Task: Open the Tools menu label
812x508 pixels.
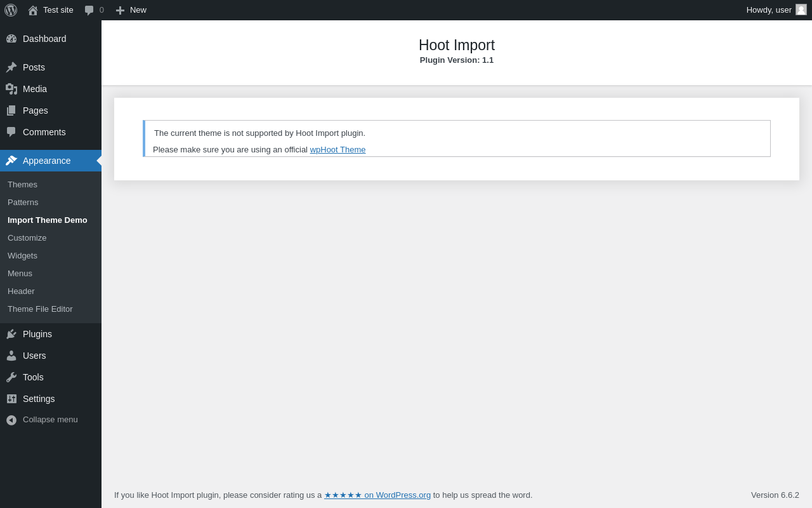Action: pyautogui.click(x=33, y=377)
